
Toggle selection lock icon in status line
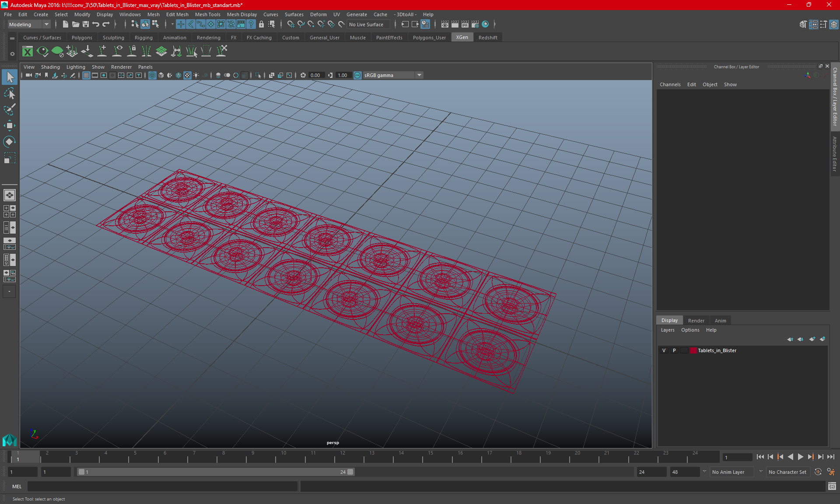pos(261,24)
